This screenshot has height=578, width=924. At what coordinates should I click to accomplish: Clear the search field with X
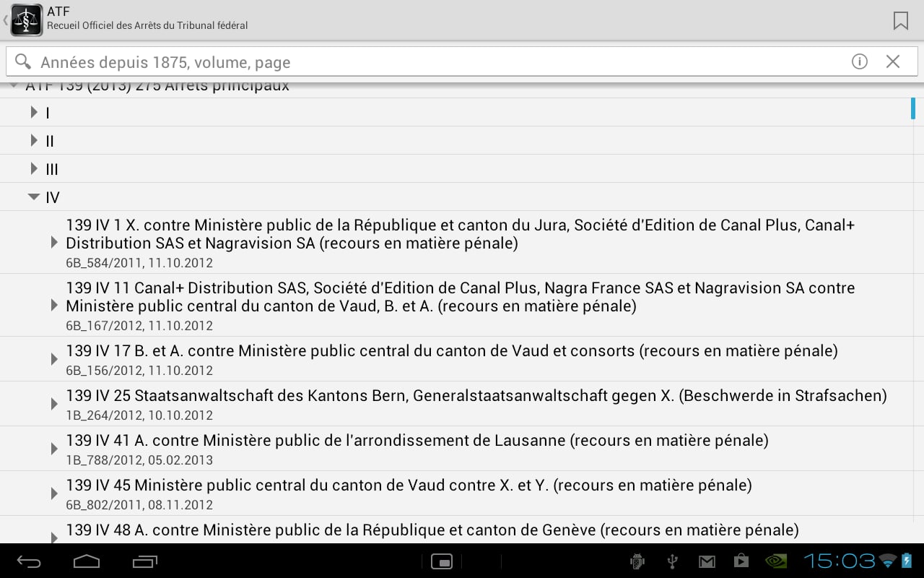point(893,61)
